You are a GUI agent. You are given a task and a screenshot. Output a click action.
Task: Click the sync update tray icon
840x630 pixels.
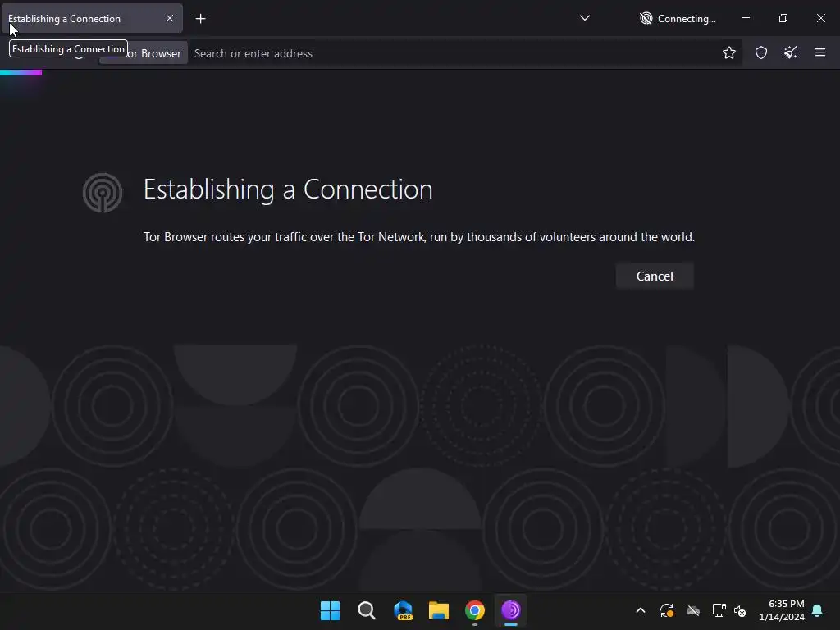click(666, 610)
